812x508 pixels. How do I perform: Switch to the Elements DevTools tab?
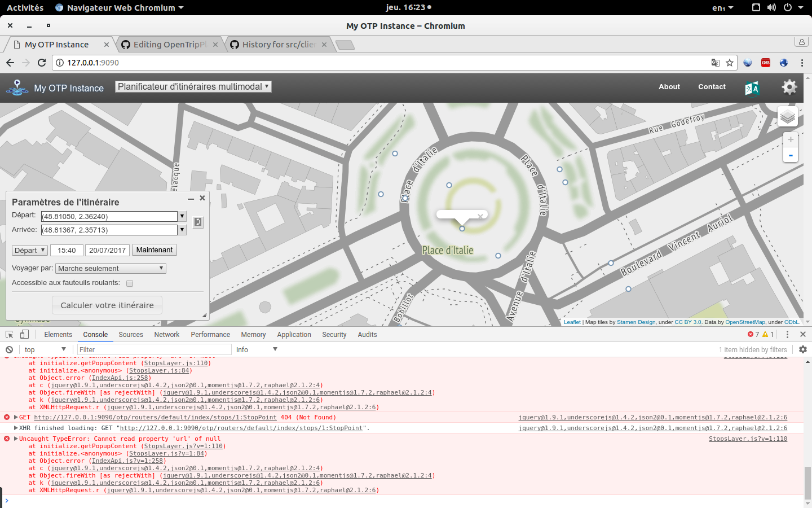click(x=58, y=334)
